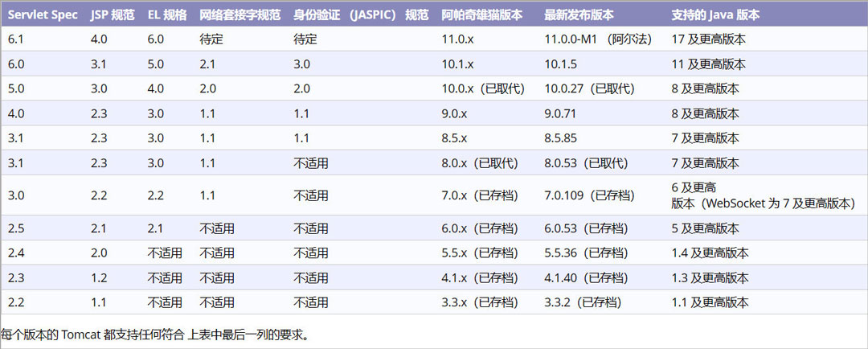868x349 pixels.
Task: Click the "身份验证 (JASPIC) 规范" header
Action: click(360, 15)
